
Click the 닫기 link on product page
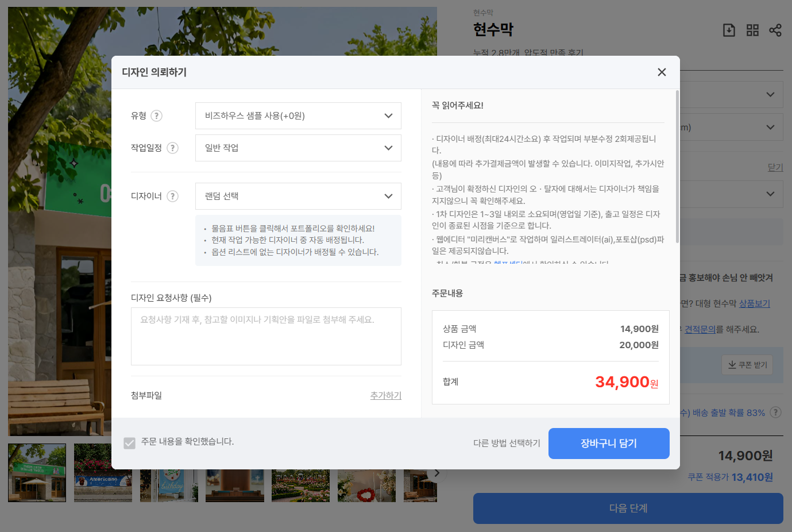[x=775, y=167]
